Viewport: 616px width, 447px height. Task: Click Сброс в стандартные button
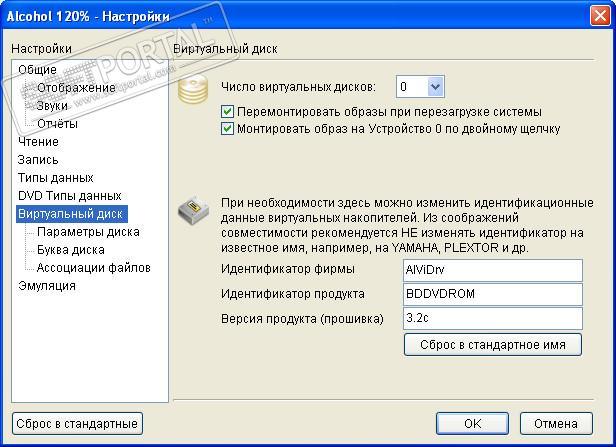(77, 424)
